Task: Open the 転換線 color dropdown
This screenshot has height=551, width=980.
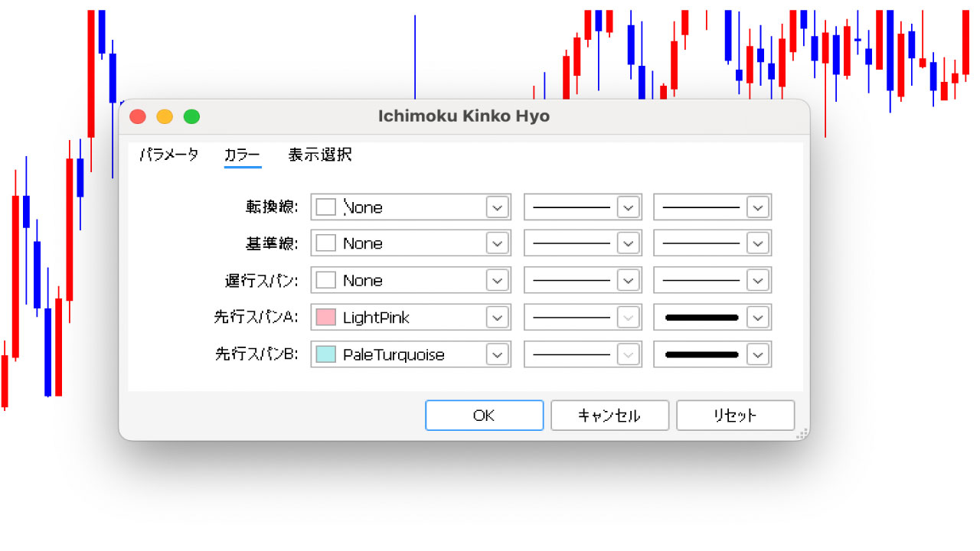Action: tap(496, 207)
